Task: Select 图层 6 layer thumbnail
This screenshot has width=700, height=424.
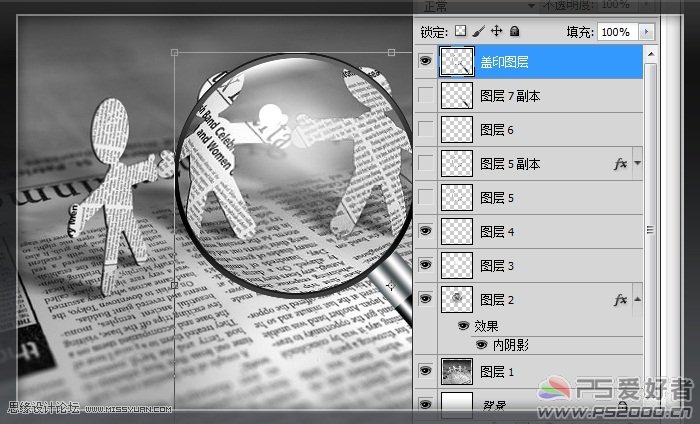Action: coord(457,129)
